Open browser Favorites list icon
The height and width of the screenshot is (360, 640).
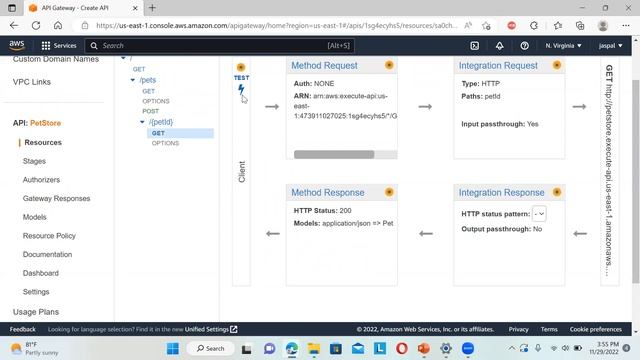558,26
